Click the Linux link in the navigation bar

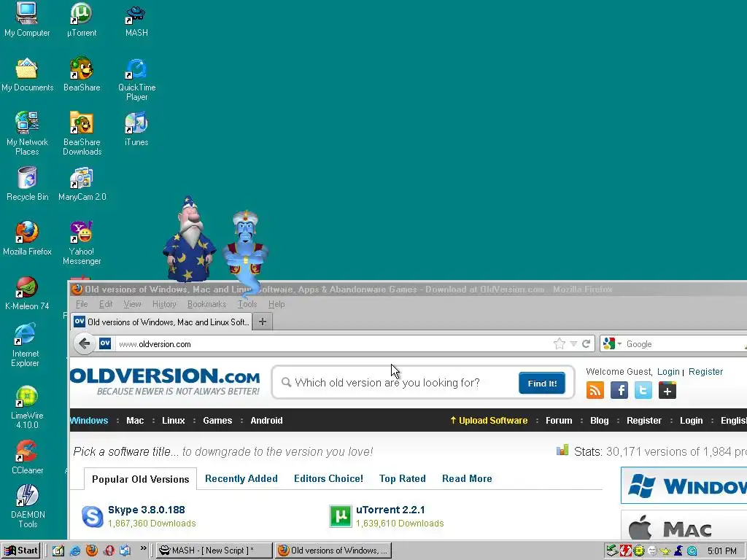174,421
